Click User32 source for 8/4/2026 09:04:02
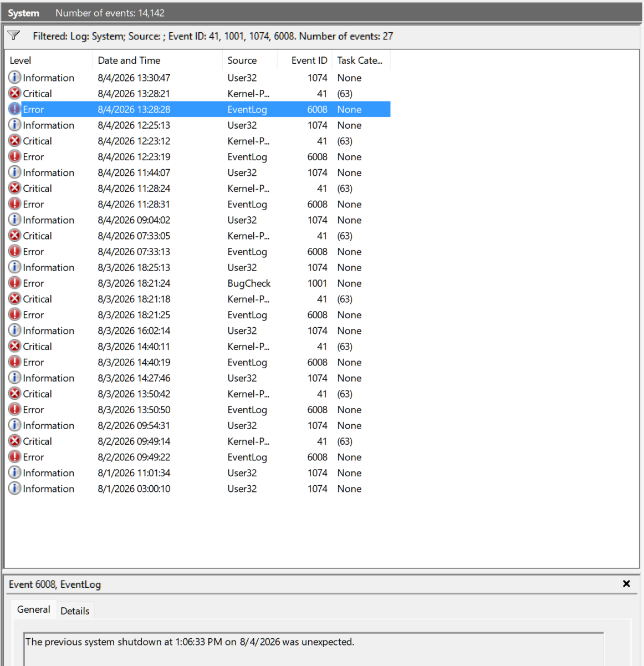Image resolution: width=644 pixels, height=666 pixels. coord(242,220)
